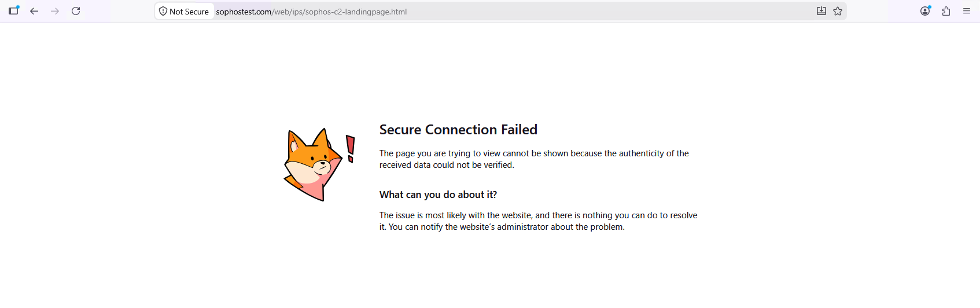
Task: Click the red exclamation mark graphic
Action: coord(350,149)
